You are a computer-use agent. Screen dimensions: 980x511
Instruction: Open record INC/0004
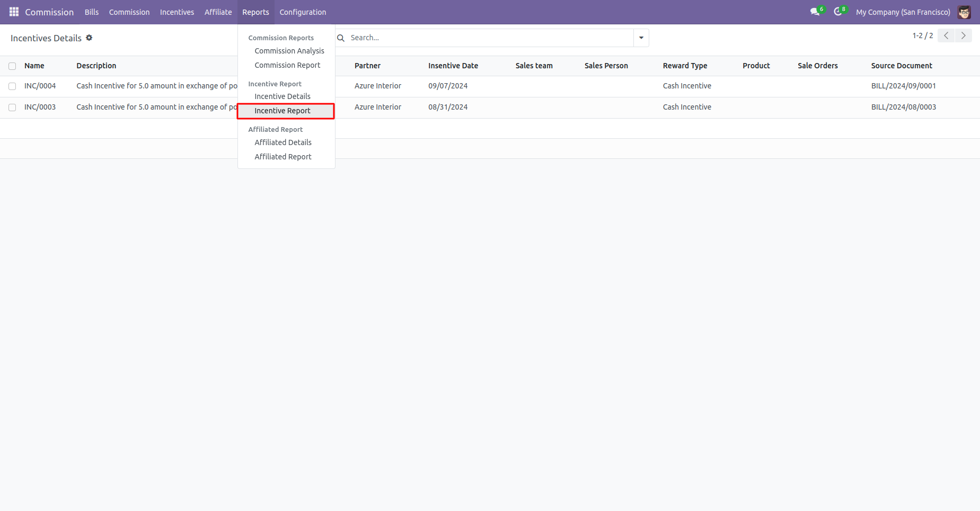point(40,86)
